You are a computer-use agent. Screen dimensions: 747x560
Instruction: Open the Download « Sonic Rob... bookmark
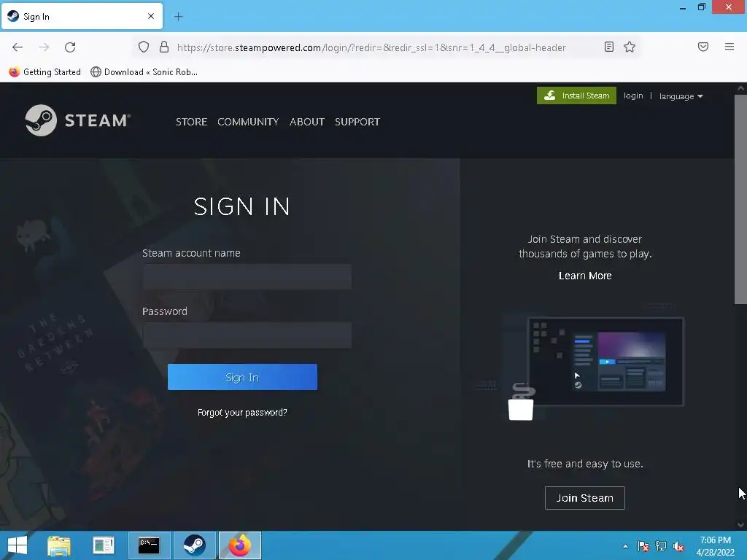[x=144, y=72]
